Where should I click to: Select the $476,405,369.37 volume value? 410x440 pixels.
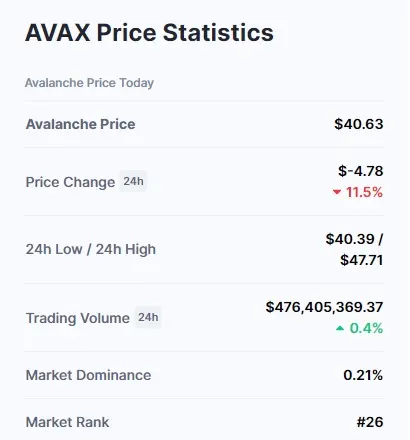coord(324,307)
